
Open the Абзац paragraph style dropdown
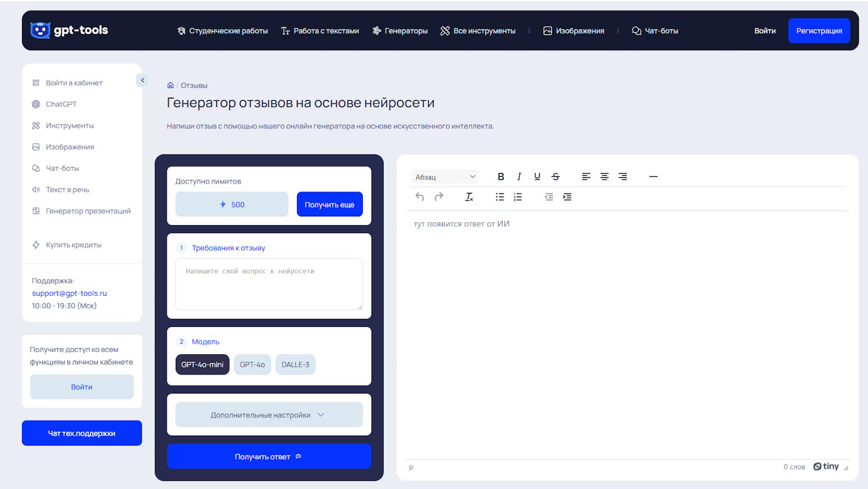[x=445, y=177]
